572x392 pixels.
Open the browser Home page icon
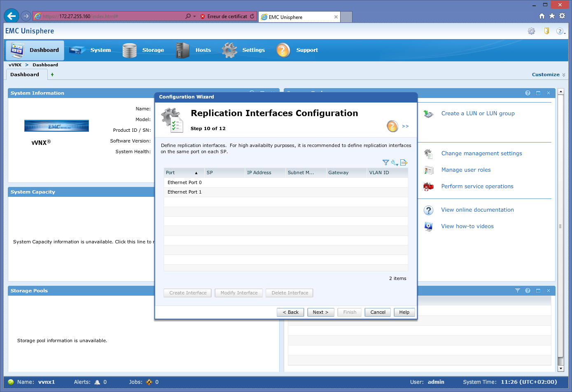[x=542, y=16]
